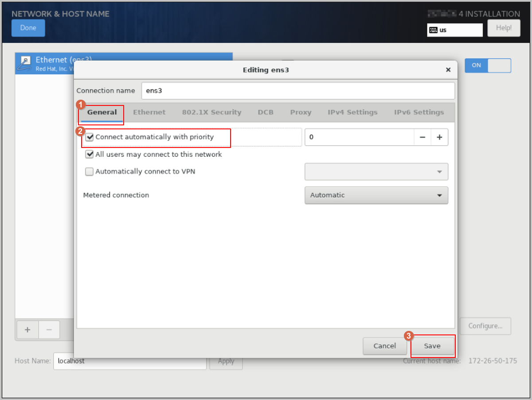Cancel editing the connection
Screen dimensions: 532x400
click(x=384, y=346)
